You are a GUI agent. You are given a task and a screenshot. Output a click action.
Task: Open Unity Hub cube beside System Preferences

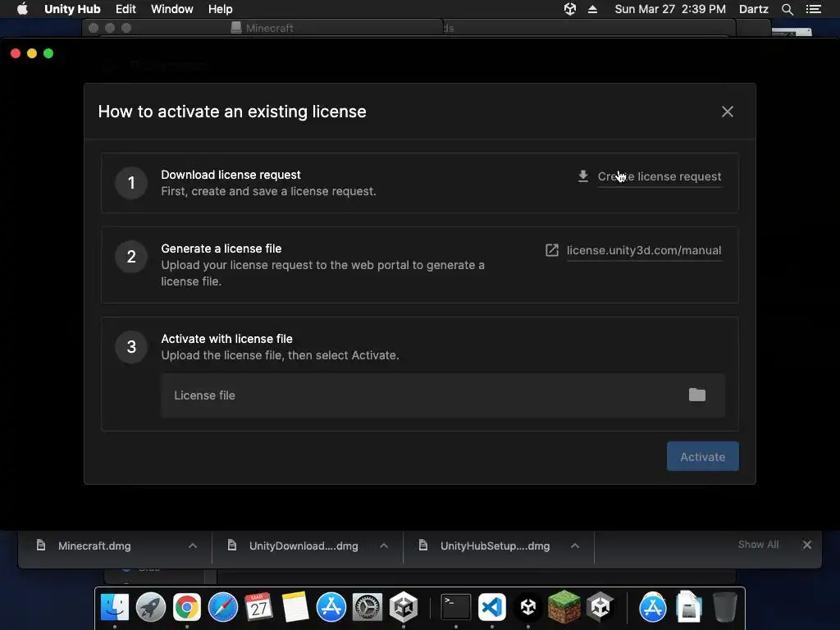[404, 607]
